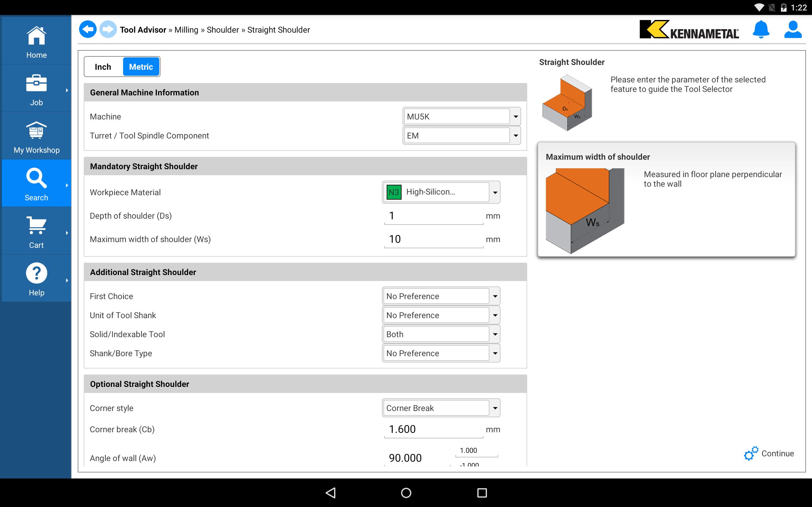Click the blue back arrow icon
The height and width of the screenshot is (507, 812).
click(88, 29)
